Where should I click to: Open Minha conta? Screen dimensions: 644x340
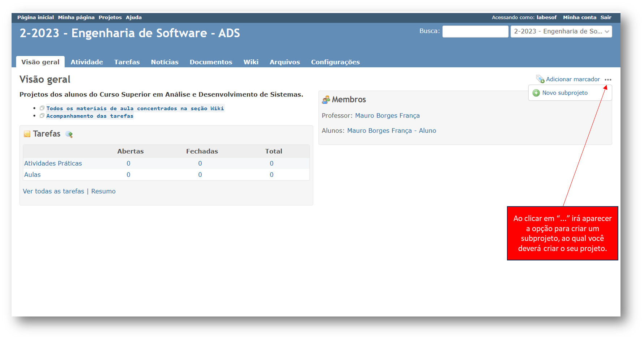[x=580, y=17]
